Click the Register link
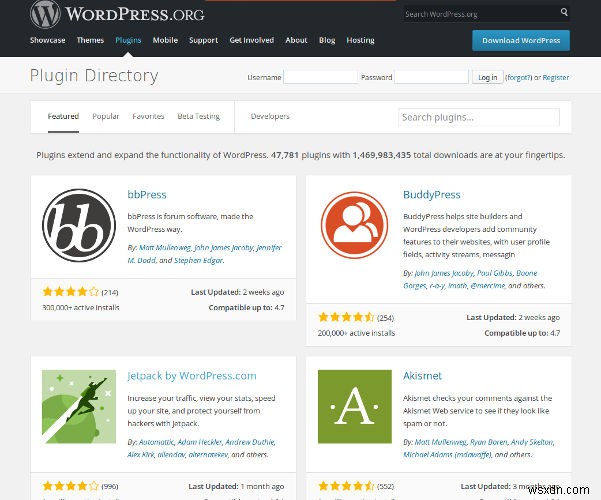Viewport: 601px width, 500px height. point(556,77)
